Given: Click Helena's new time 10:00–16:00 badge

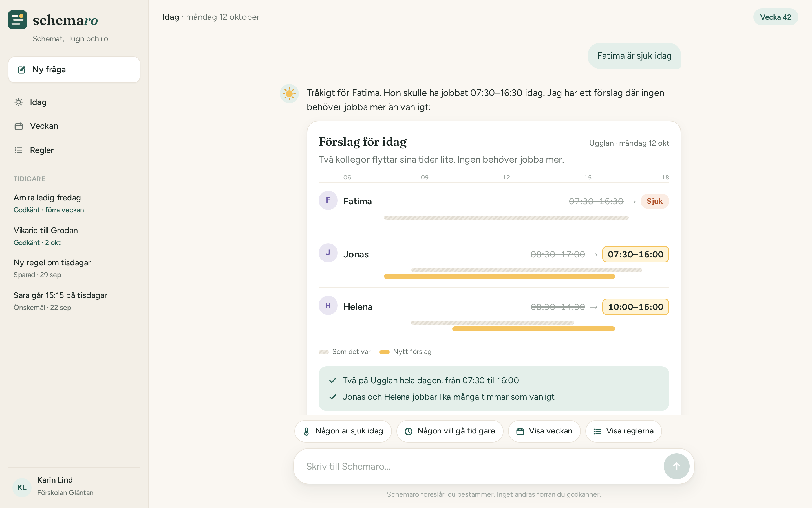Looking at the screenshot, I should point(636,307).
